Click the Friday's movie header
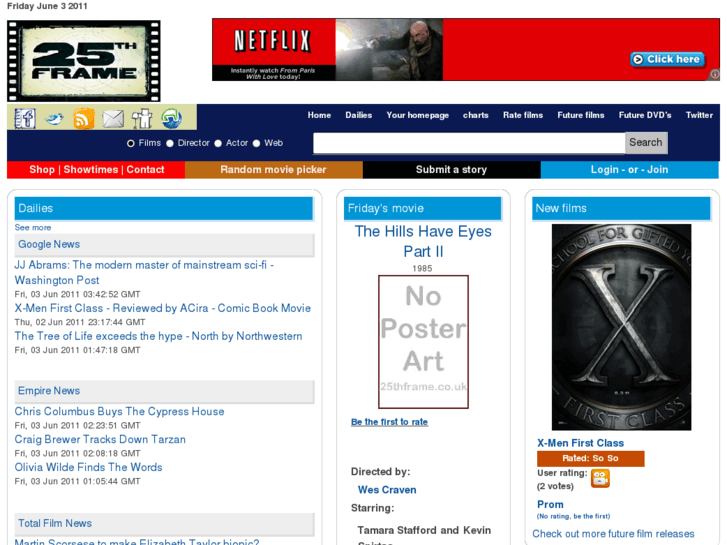The image size is (727, 545). pos(422,208)
